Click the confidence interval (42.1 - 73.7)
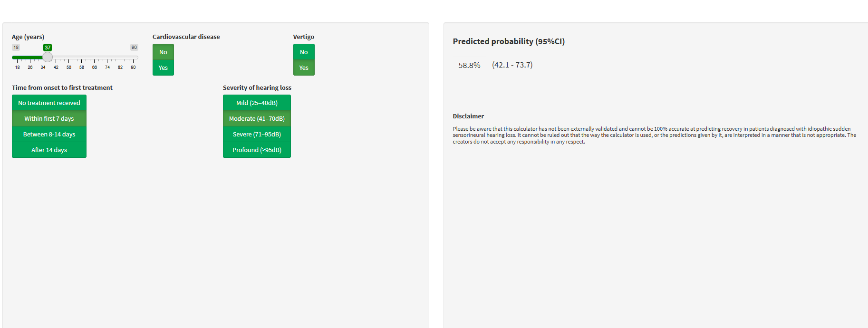The height and width of the screenshot is (328, 868). click(512, 65)
